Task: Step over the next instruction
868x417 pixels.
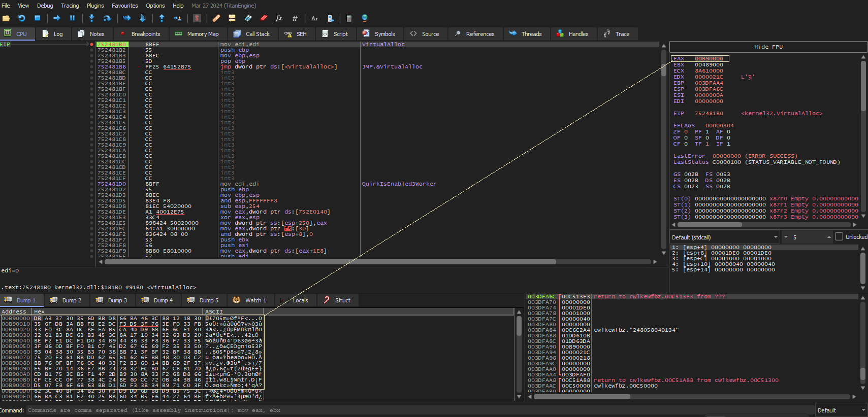Action: 107,18
